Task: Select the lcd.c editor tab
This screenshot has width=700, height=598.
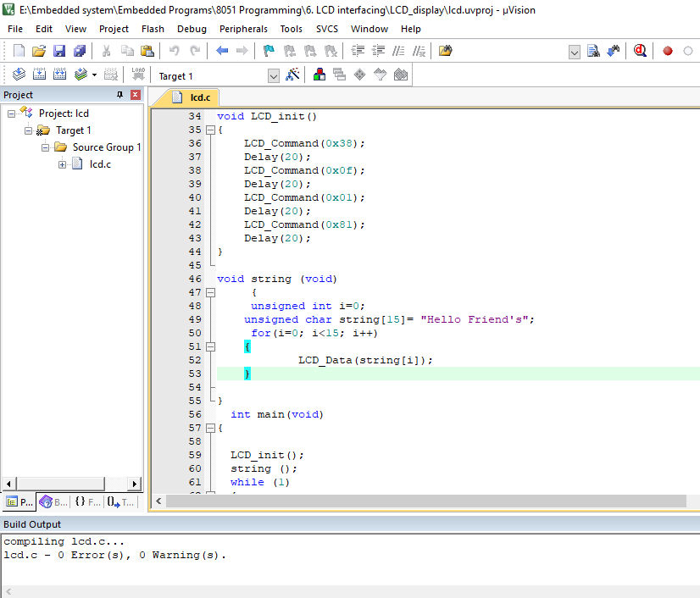Action: click(192, 97)
